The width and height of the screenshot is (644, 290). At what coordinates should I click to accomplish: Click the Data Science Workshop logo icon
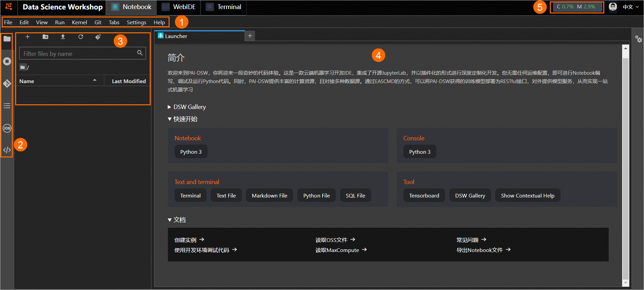click(9, 7)
